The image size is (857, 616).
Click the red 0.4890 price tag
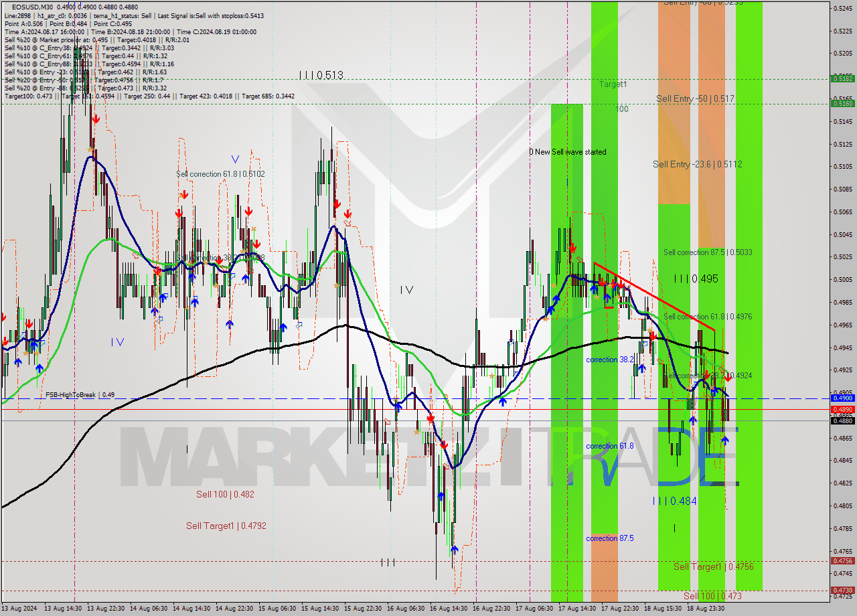tap(842, 409)
